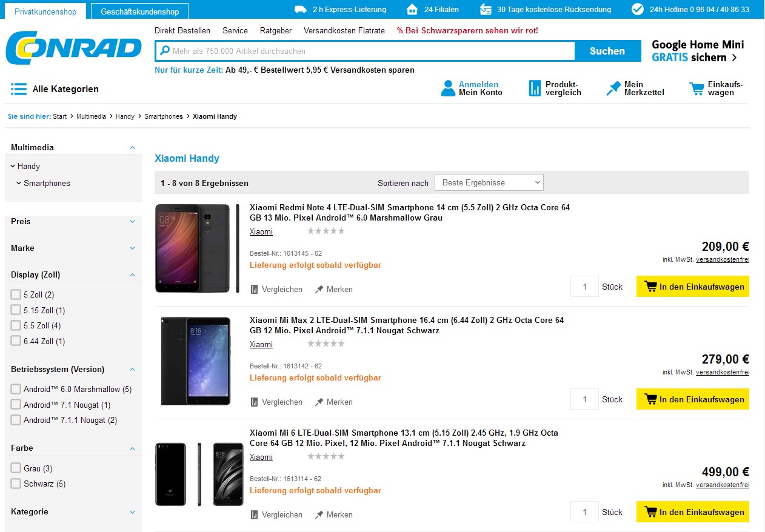Image resolution: width=765 pixels, height=532 pixels.
Task: Open Direkt Bestellen menu
Action: 182,30
